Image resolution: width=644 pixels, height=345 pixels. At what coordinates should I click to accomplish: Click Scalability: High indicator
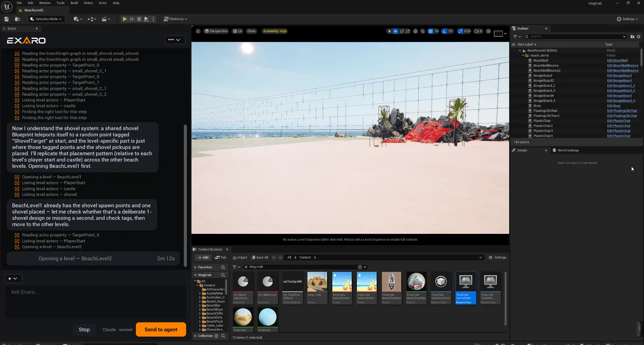click(x=275, y=31)
